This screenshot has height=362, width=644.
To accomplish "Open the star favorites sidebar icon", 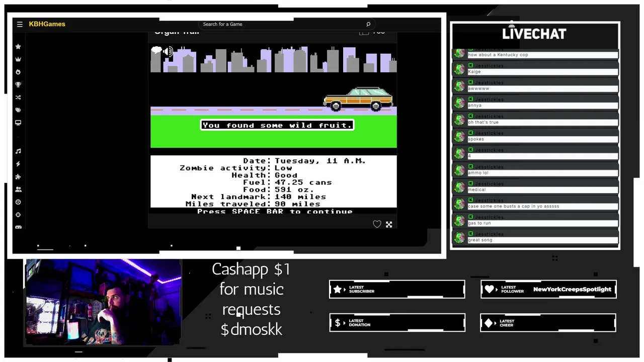I will (18, 47).
